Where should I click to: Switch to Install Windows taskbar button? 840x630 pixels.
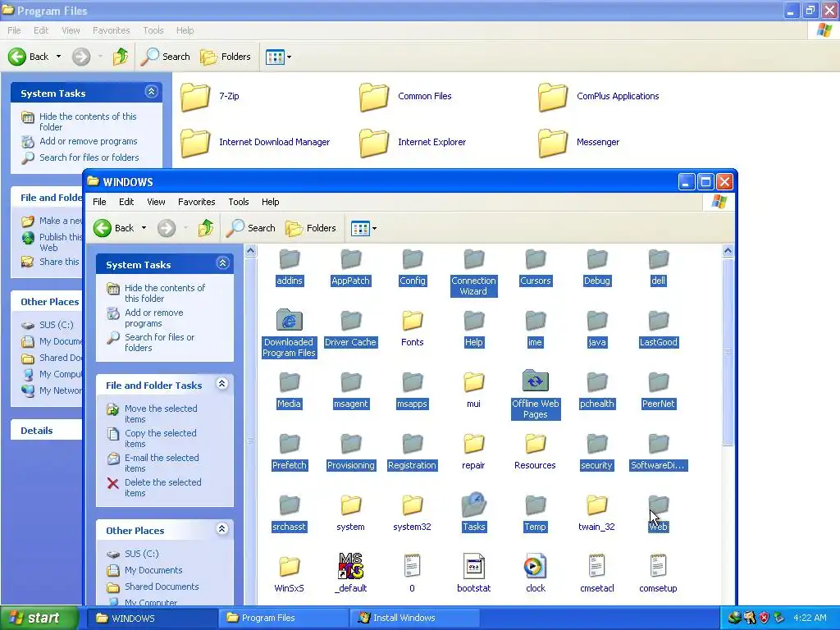point(415,619)
